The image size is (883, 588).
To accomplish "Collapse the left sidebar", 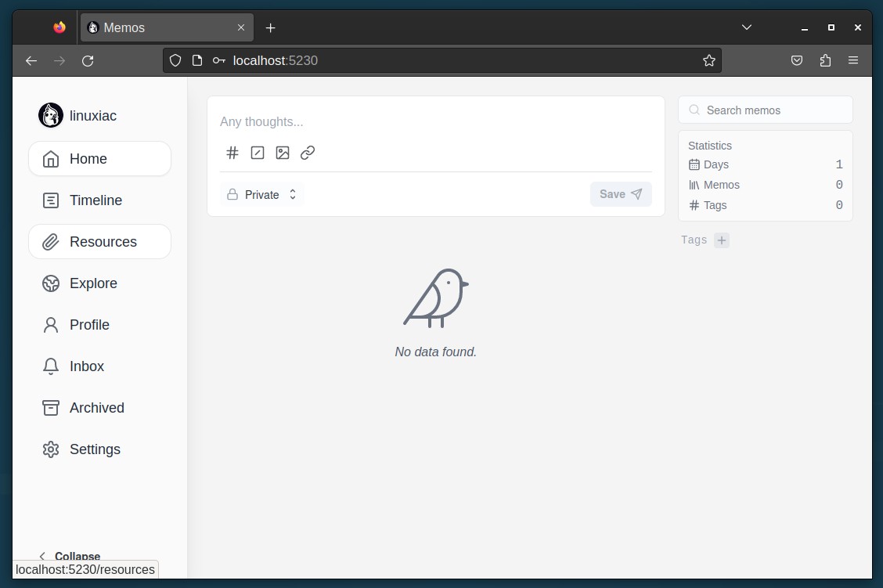I will [70, 556].
